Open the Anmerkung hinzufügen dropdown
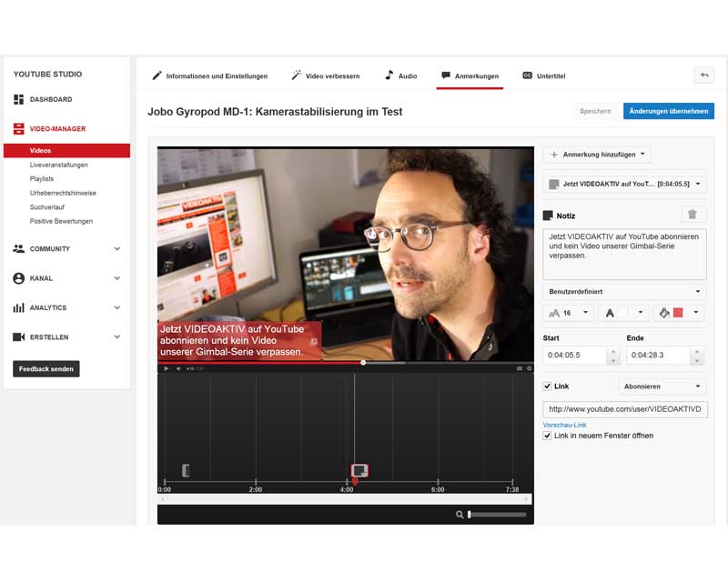Screen dimensions: 728x582 tap(597, 154)
